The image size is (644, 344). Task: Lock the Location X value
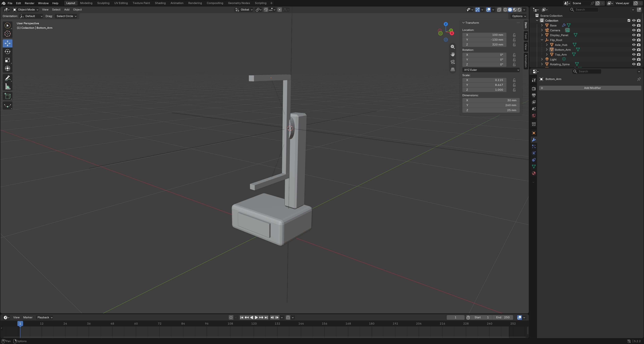pos(514,35)
